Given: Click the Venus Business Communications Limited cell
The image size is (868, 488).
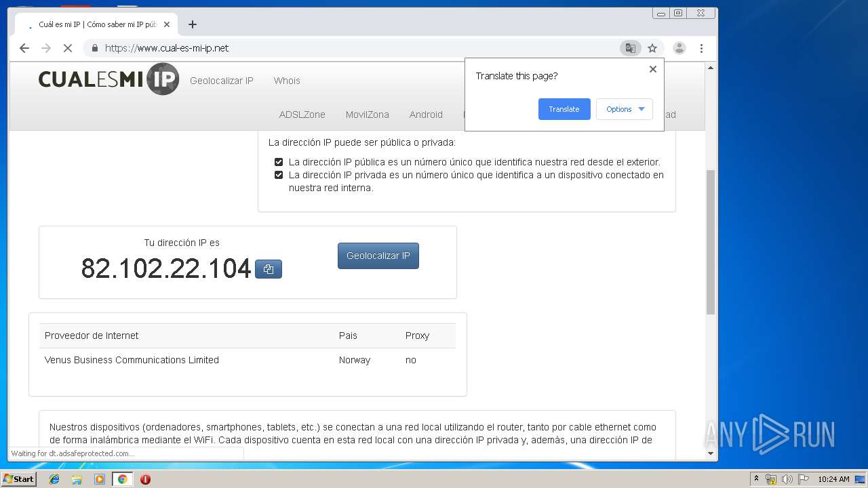Looking at the screenshot, I should [x=132, y=360].
